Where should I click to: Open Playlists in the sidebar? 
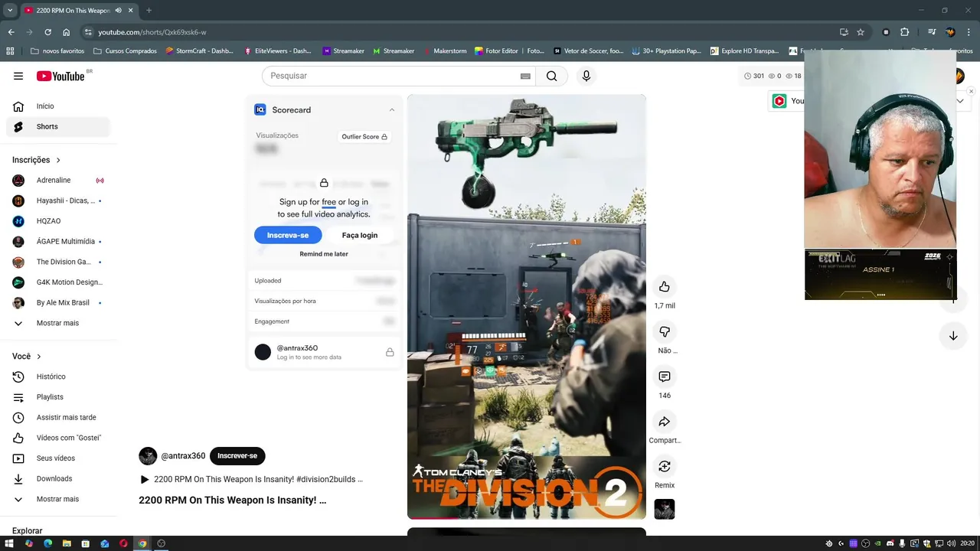point(58,397)
